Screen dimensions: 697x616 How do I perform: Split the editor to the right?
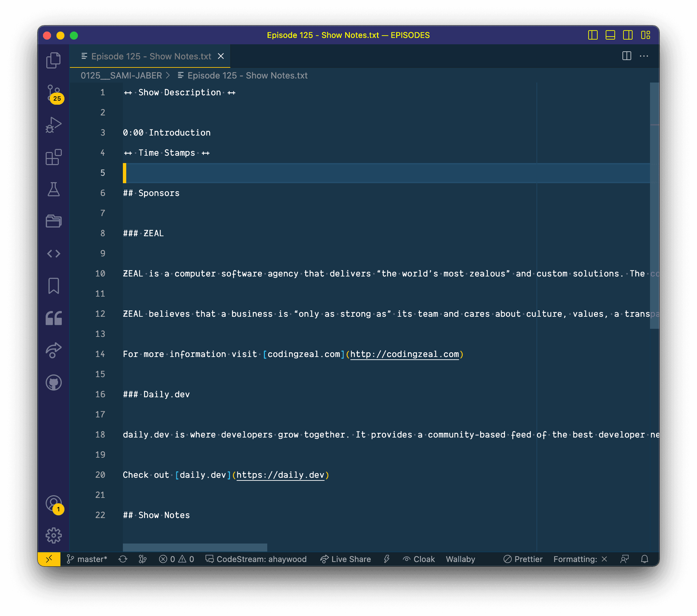coord(627,56)
